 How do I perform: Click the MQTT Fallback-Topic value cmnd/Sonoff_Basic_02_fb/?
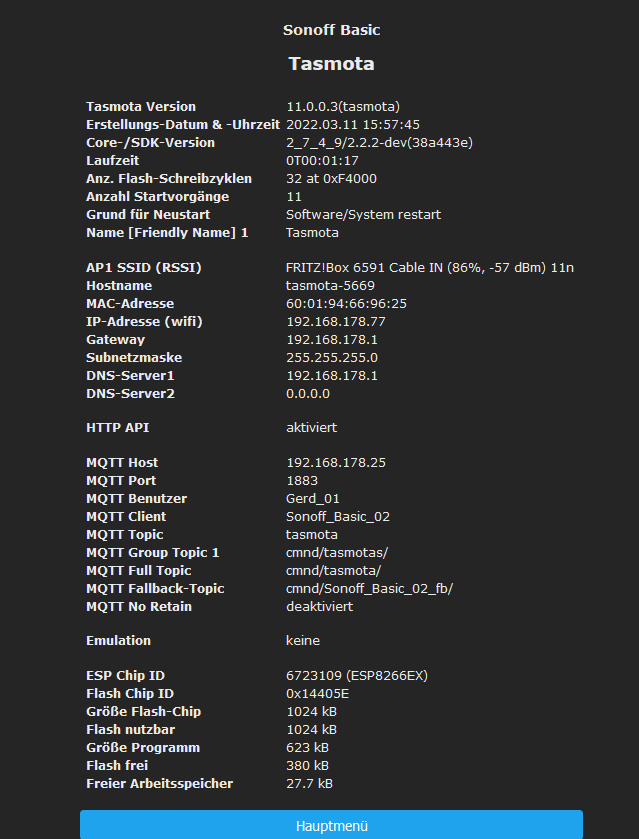click(x=369, y=589)
